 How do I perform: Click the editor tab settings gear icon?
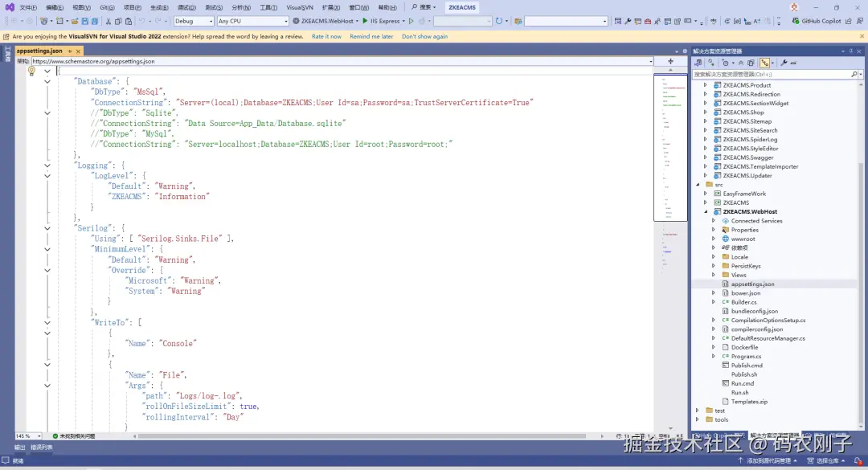coord(685,51)
